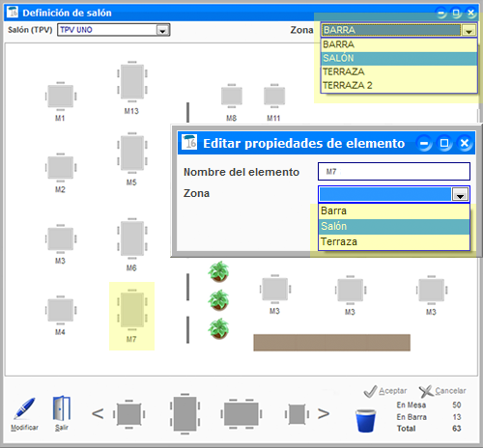Select the tall six-seat table template
This screenshot has width=483, height=448.
point(185,414)
